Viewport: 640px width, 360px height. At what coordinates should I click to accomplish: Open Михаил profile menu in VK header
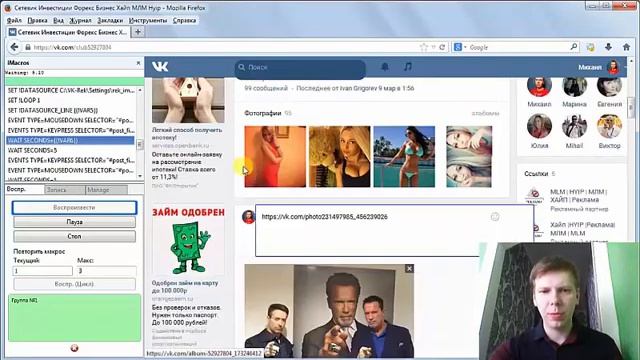point(602,67)
